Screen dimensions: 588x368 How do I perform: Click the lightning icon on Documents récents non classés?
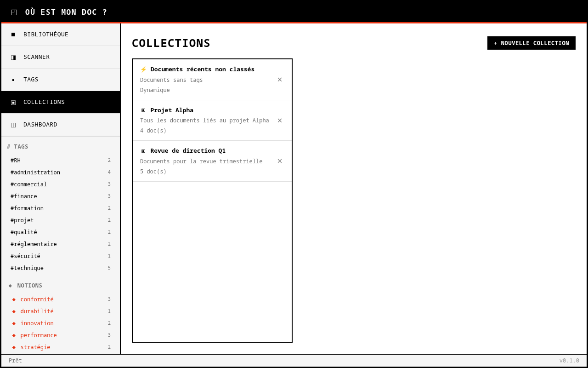pyautogui.click(x=143, y=69)
